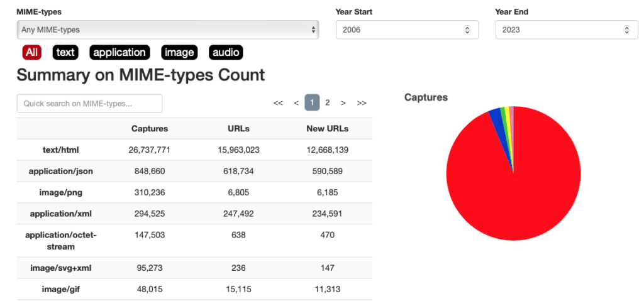Click the Year Start stepper arrows
This screenshot has height=301, width=644.
[x=467, y=30]
